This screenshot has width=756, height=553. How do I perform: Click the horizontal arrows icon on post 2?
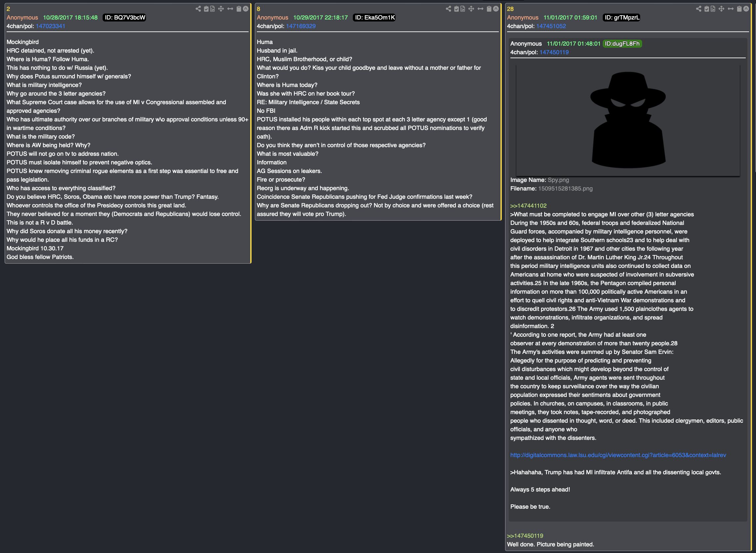(230, 9)
